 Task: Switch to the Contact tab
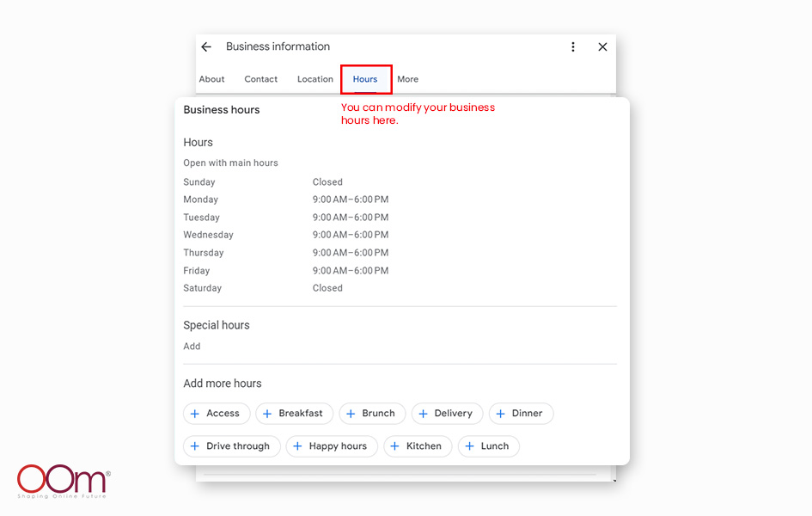(261, 79)
